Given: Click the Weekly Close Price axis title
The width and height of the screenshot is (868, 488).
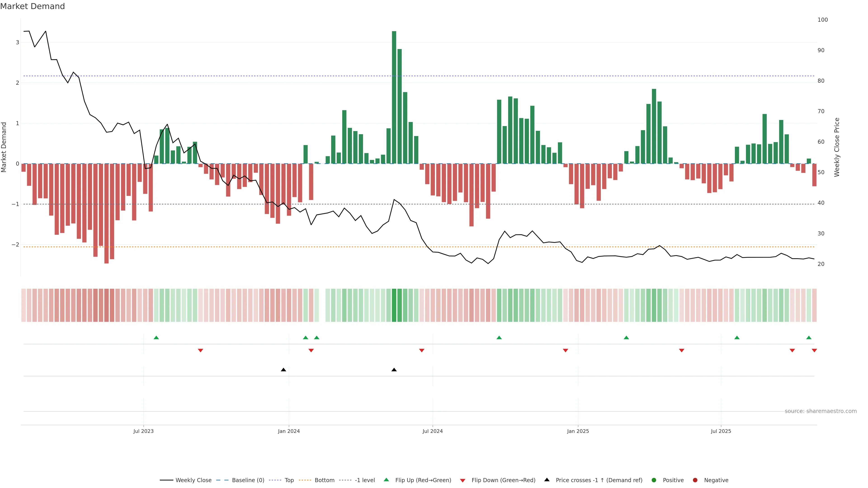Looking at the screenshot, I should pyautogui.click(x=837, y=147).
